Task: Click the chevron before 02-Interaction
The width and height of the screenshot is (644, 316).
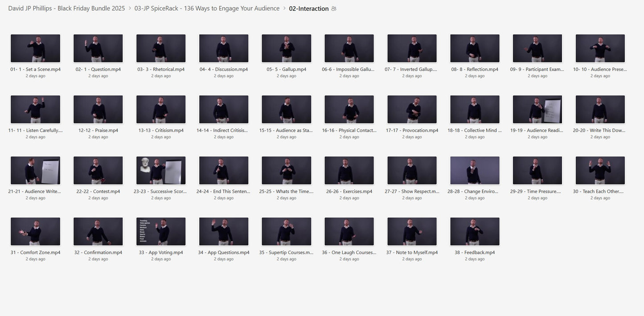Action: click(284, 8)
